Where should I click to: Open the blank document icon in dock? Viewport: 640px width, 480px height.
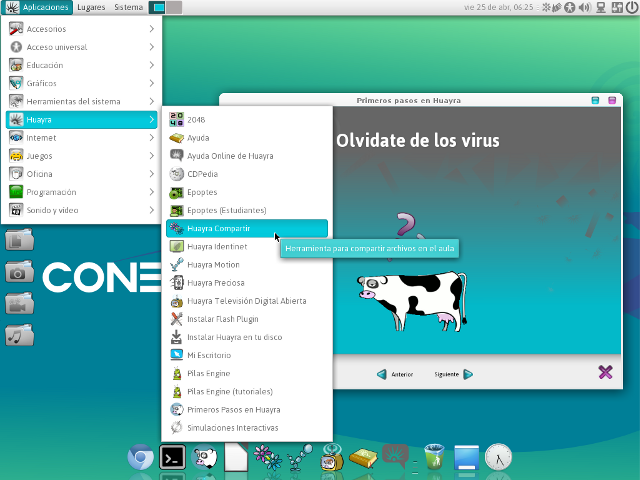236,457
